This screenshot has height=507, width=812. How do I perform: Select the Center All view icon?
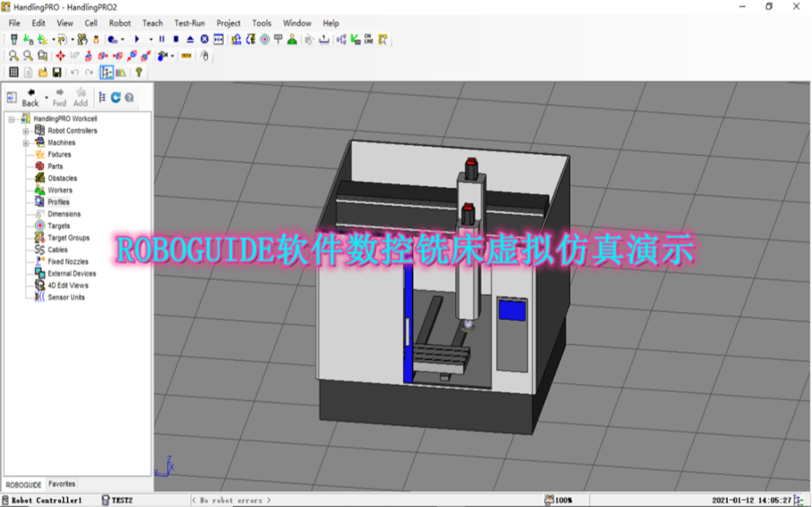[x=59, y=54]
